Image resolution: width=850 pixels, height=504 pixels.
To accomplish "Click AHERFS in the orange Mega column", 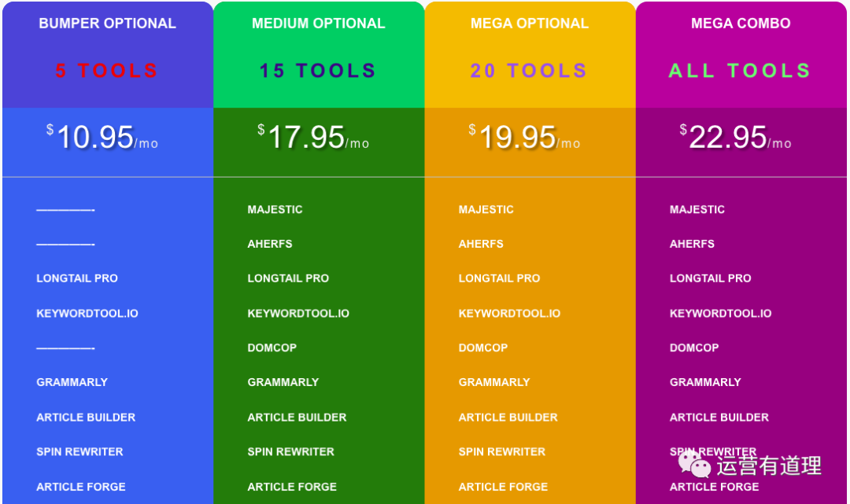I will click(481, 245).
